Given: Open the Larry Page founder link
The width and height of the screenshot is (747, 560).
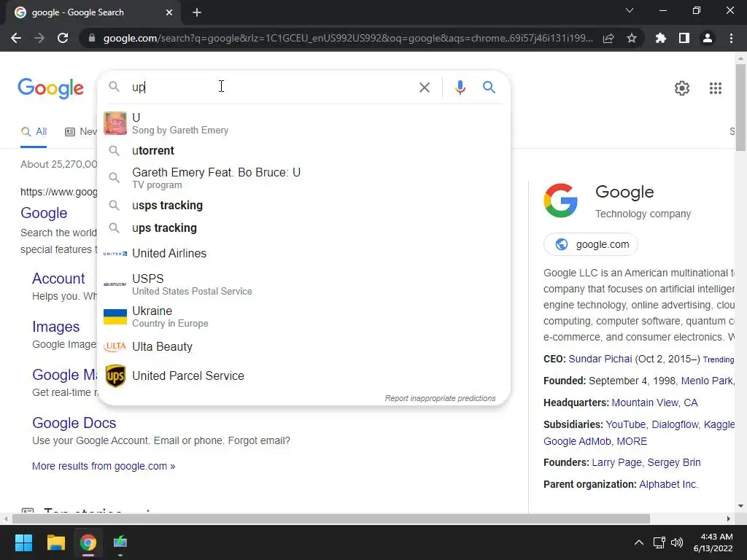Looking at the screenshot, I should (616, 462).
